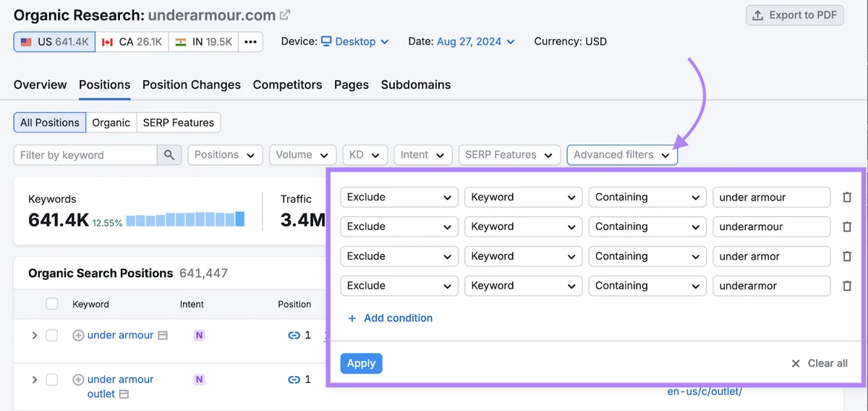Switch to the Competitors tab

click(288, 85)
